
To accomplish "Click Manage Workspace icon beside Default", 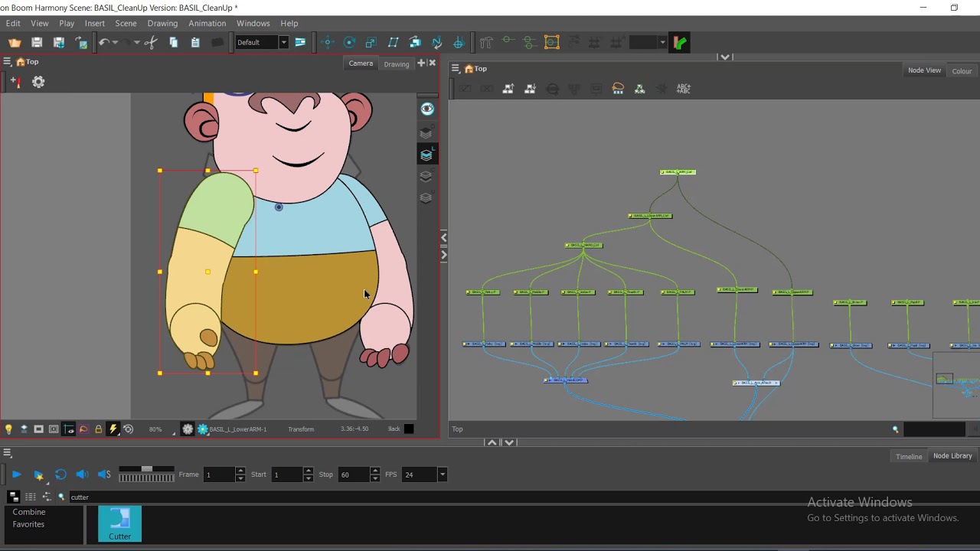I will tap(300, 42).
